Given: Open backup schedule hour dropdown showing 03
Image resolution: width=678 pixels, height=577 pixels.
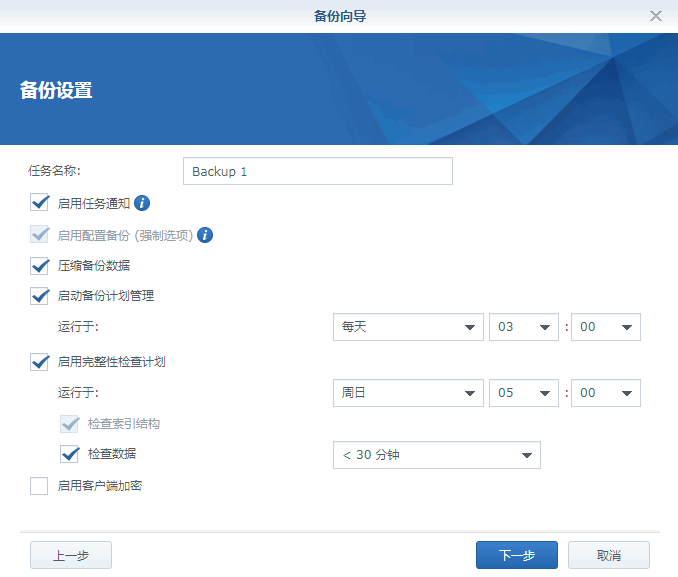Looking at the screenshot, I should pyautogui.click(x=524, y=328).
